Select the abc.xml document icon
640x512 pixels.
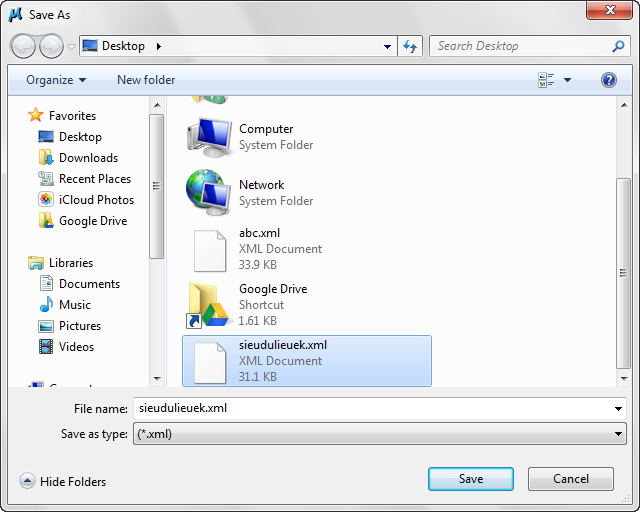(209, 249)
